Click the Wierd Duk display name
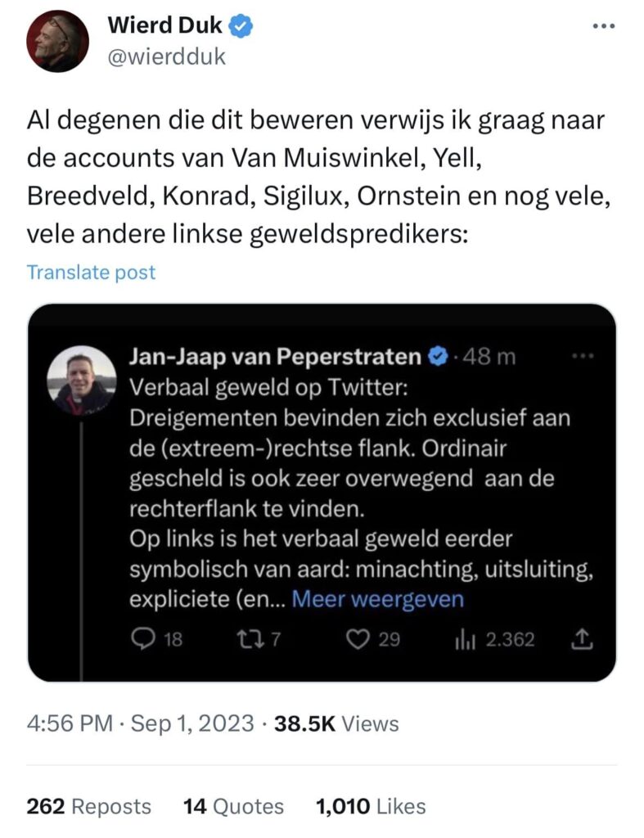The width and height of the screenshot is (644, 838). [164, 25]
